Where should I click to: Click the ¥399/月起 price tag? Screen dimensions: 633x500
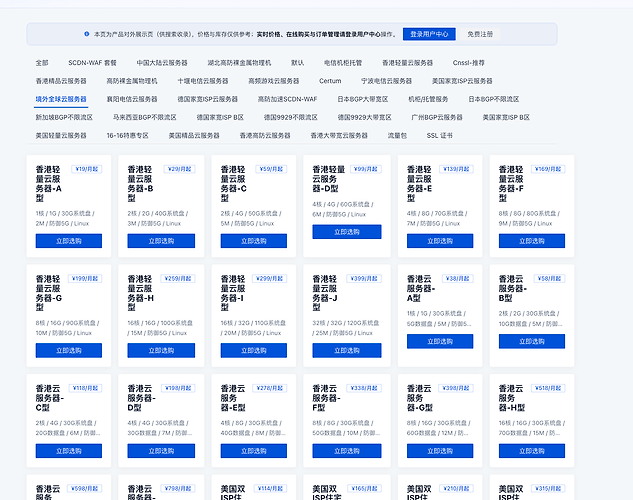(364, 278)
